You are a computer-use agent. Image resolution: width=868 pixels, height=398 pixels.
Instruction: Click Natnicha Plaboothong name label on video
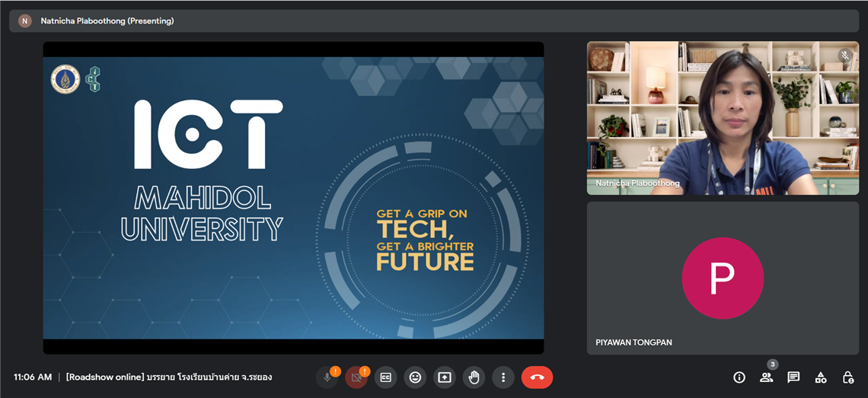point(637,183)
